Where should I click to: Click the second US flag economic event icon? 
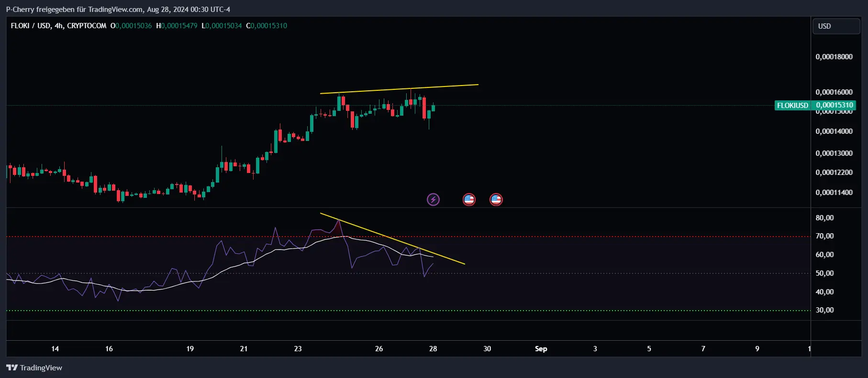pyautogui.click(x=496, y=199)
